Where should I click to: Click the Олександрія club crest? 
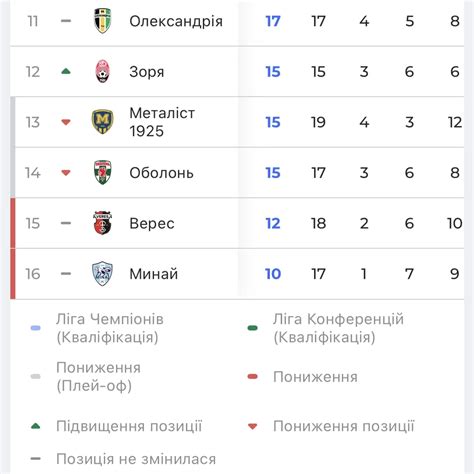coord(102,21)
